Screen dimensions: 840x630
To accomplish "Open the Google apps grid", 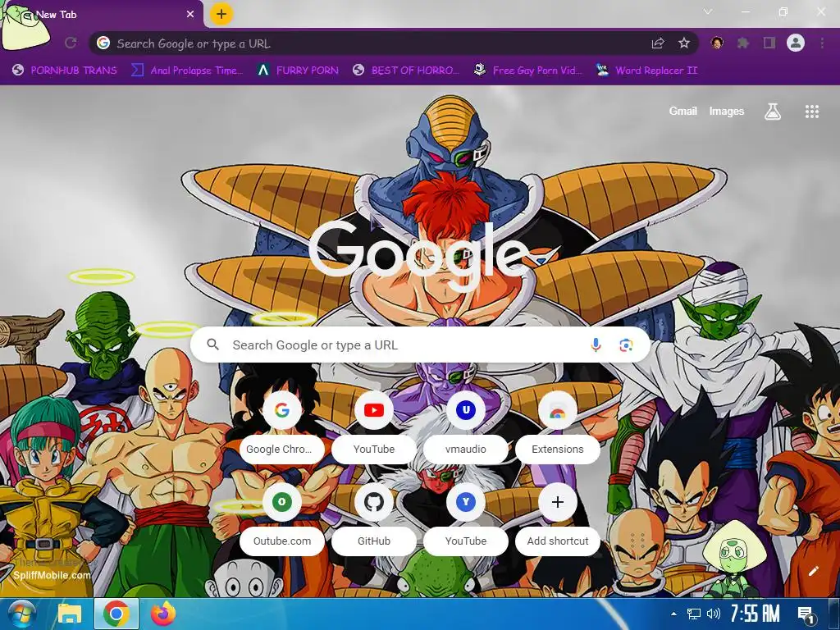I will point(812,112).
